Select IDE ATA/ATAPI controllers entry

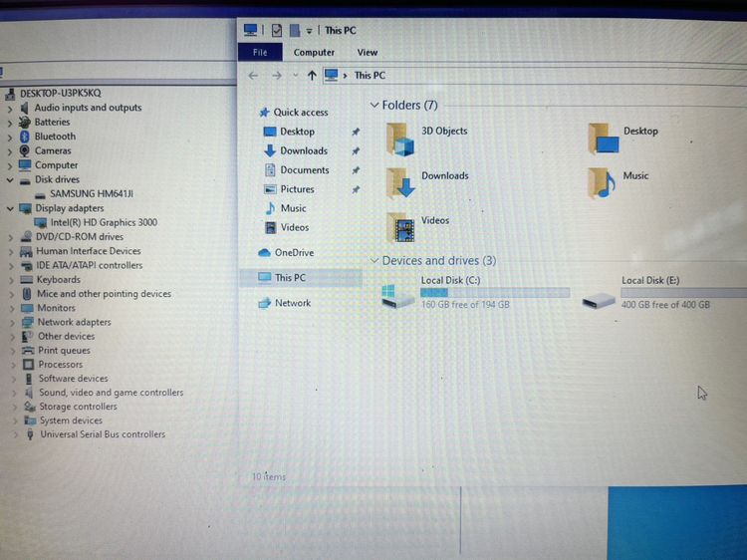[x=89, y=265]
